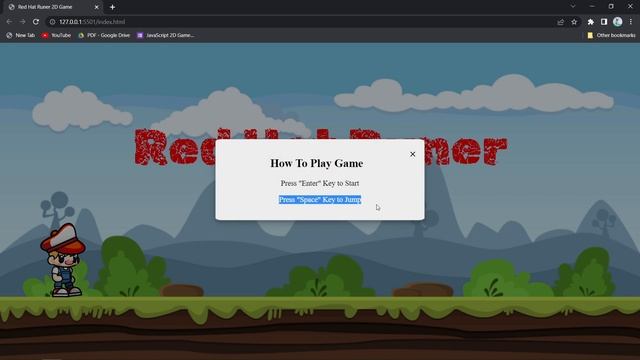Viewport: 640px width, 360px height.
Task: Click the 'How To Play Game' heading
Action: point(316,163)
